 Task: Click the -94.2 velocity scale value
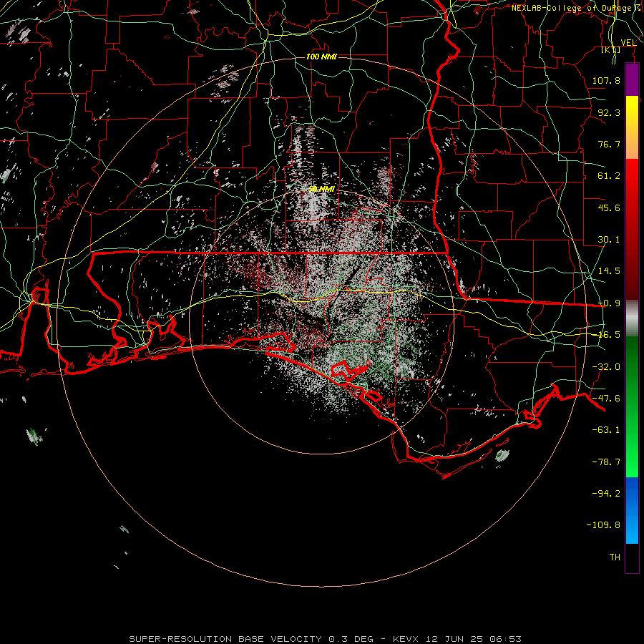click(606, 493)
